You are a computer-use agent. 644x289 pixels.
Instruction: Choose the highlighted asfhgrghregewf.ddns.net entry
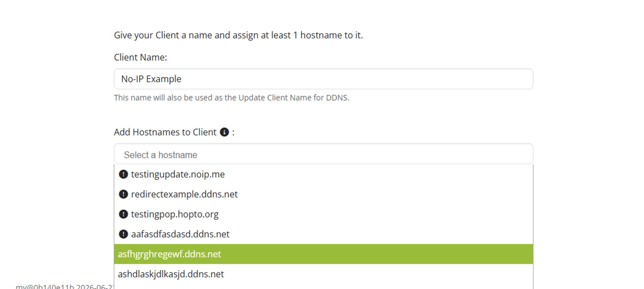tap(323, 254)
